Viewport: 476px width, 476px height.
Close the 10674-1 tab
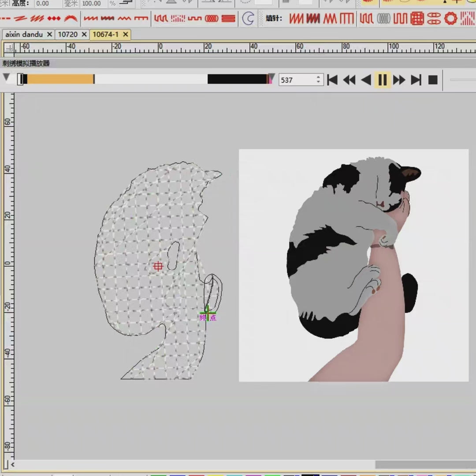[x=126, y=34]
